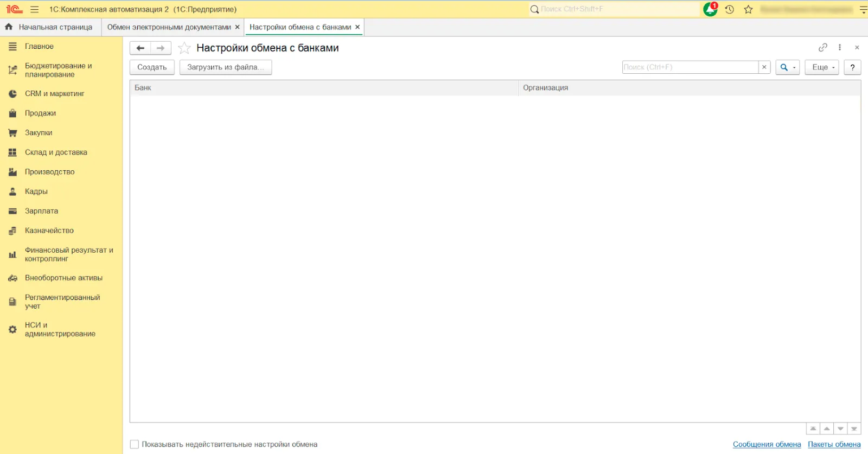Add current page to favorites star
Image resolution: width=868 pixels, height=454 pixels.
(x=184, y=48)
